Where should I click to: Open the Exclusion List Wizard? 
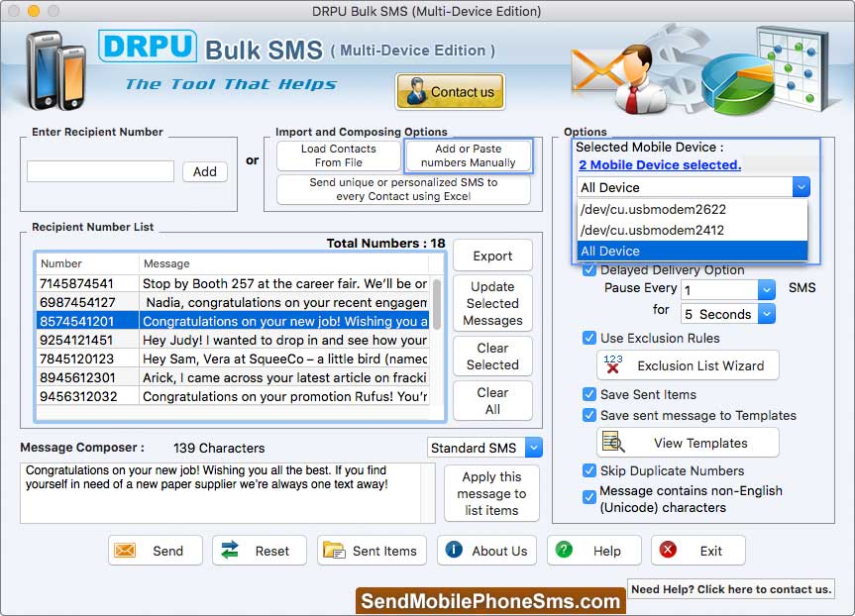pos(689,365)
